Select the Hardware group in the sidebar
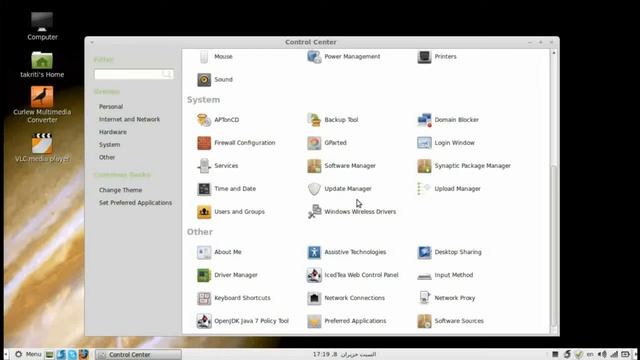The width and height of the screenshot is (640, 360). (113, 132)
